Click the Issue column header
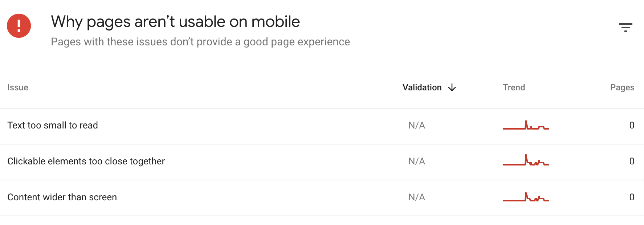Viewport: 644px width, 225px height. pos(18,87)
